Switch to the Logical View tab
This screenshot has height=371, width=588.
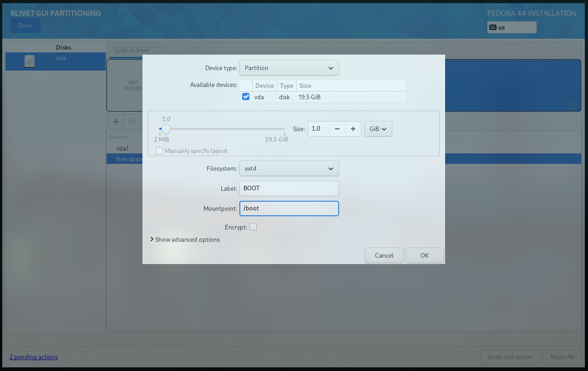[132, 50]
